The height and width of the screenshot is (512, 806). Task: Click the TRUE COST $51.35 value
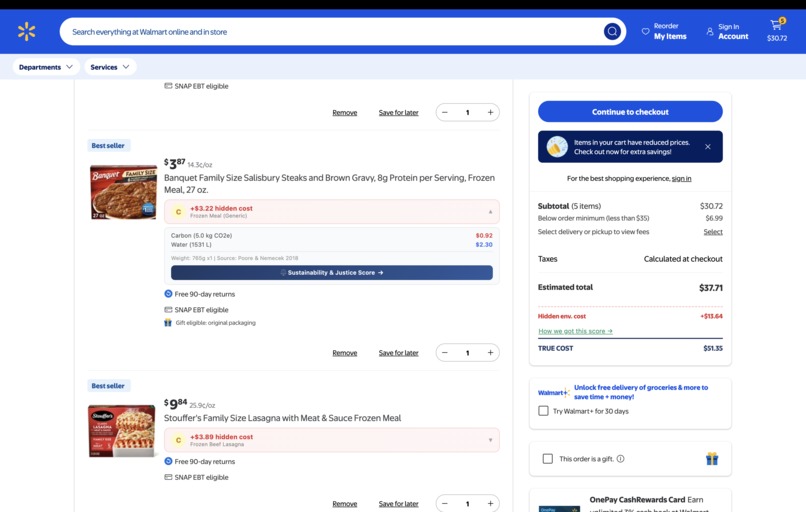[x=712, y=349]
